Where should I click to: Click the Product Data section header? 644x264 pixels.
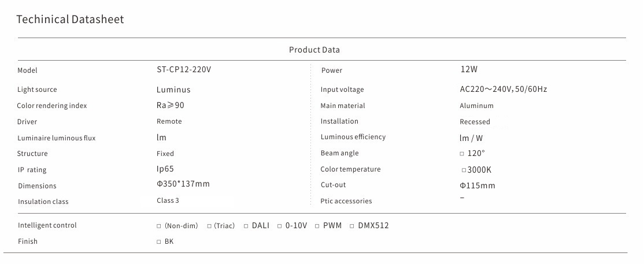coord(314,50)
